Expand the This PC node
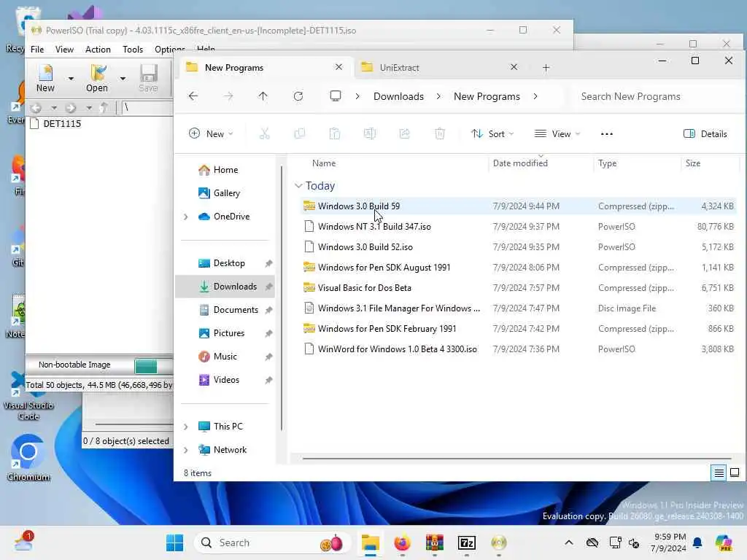The image size is (747, 560). pos(186,427)
